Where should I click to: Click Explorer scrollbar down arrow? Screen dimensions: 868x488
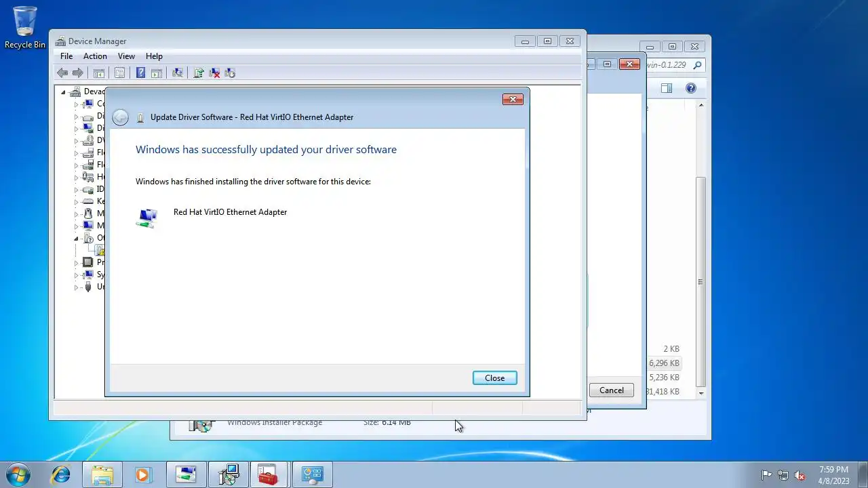click(701, 393)
